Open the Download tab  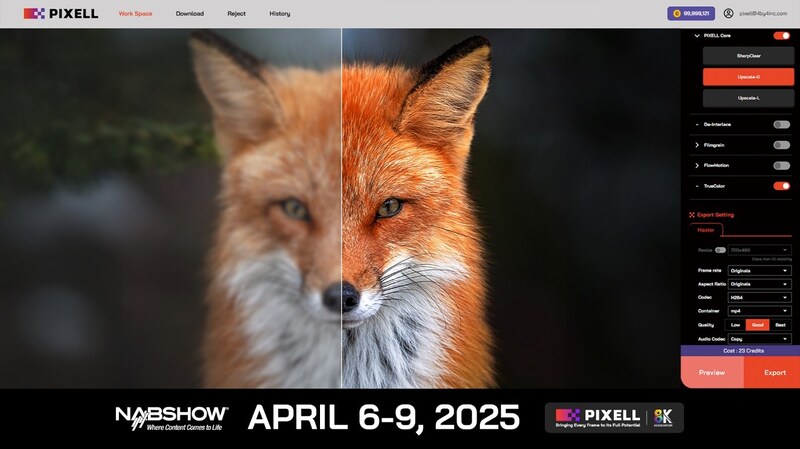pyautogui.click(x=189, y=14)
